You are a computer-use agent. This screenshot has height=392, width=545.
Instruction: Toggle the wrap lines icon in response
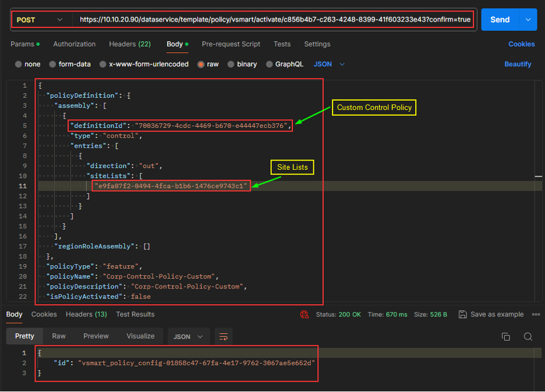(x=222, y=337)
